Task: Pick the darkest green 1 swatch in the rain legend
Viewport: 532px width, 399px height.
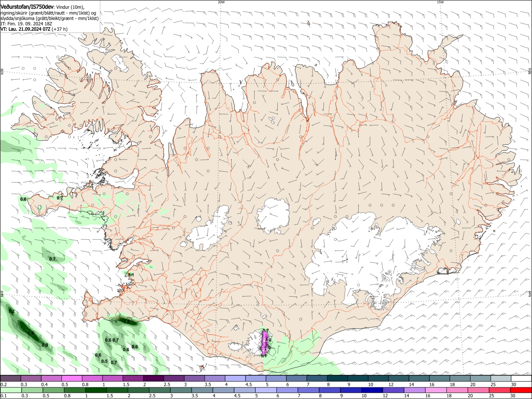Action: tap(96, 390)
